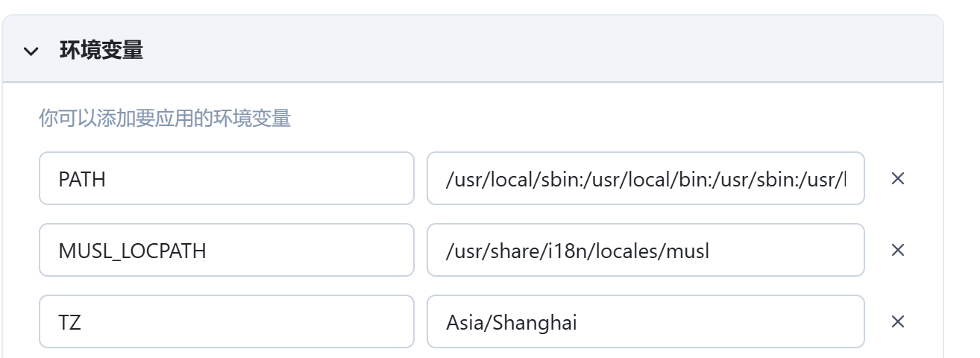The width and height of the screenshot is (980, 358).
Task: Place cursor after TZ in the third name box
Action: point(83,322)
